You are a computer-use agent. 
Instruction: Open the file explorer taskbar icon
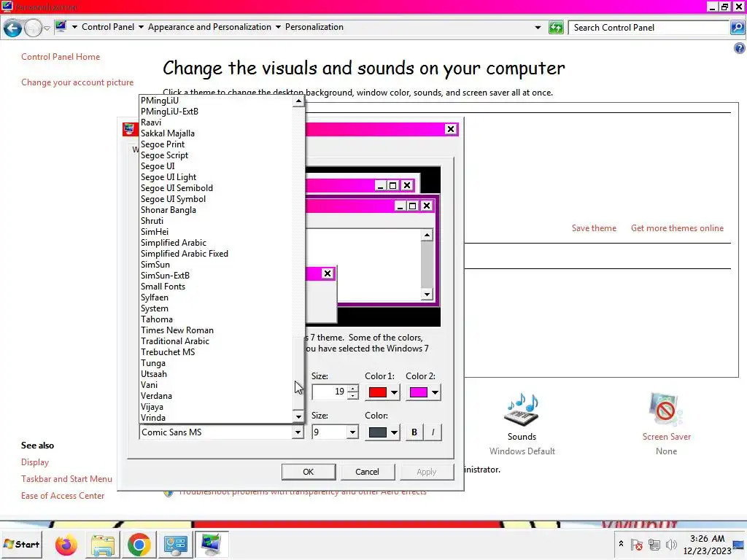(x=102, y=544)
